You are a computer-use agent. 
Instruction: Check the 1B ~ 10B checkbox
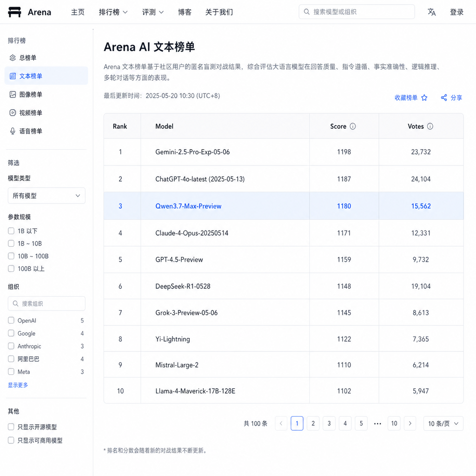11,243
